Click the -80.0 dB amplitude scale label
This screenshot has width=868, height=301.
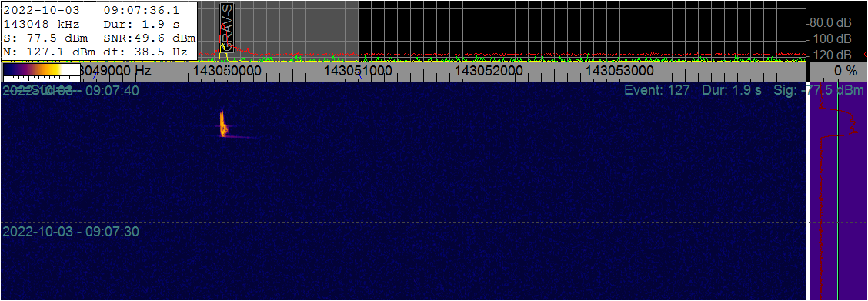point(832,22)
